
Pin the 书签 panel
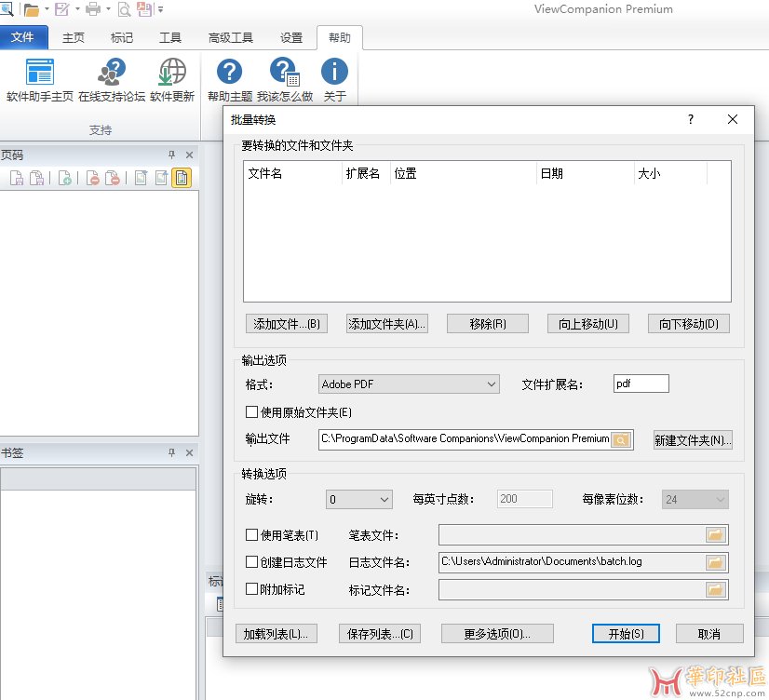tap(171, 452)
